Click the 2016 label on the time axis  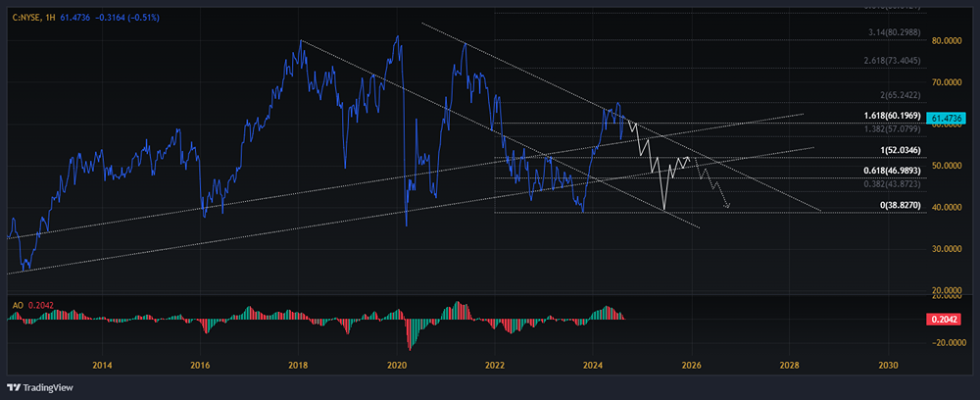[x=200, y=365]
